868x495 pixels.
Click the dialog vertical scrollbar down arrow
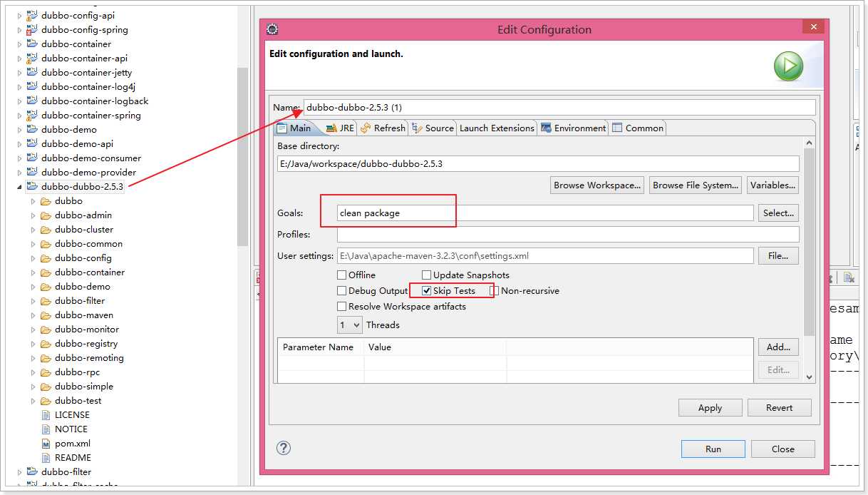tap(809, 377)
